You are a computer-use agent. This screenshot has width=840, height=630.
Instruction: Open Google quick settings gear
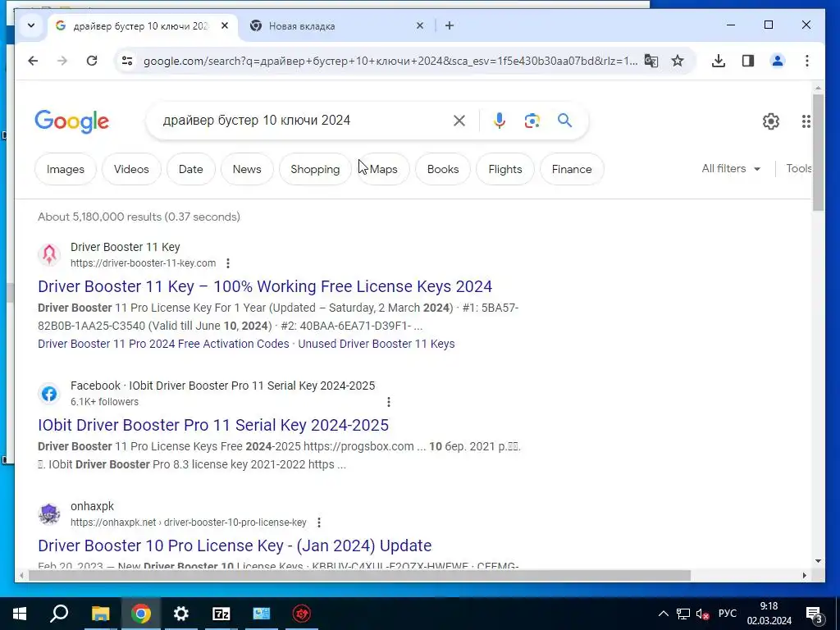tap(771, 121)
